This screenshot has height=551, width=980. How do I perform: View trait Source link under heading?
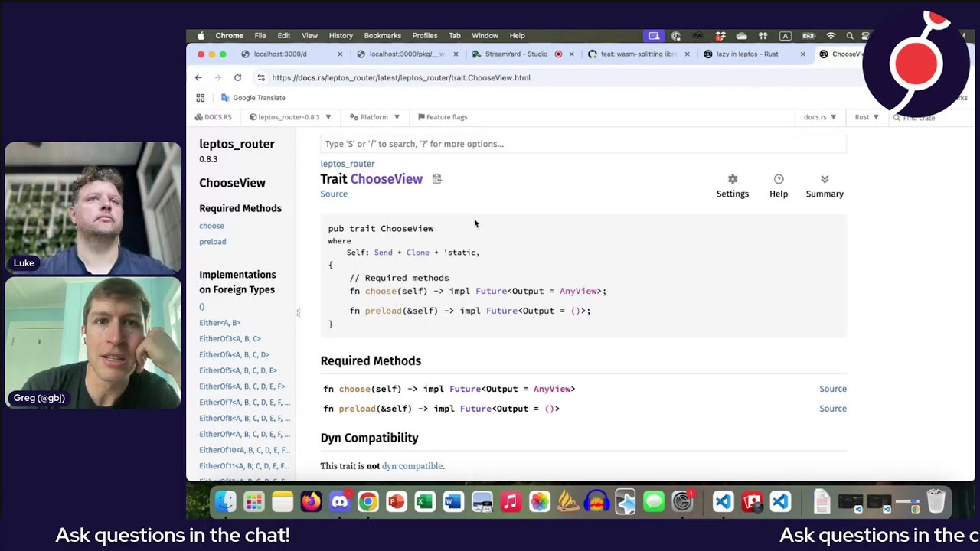pyautogui.click(x=334, y=194)
